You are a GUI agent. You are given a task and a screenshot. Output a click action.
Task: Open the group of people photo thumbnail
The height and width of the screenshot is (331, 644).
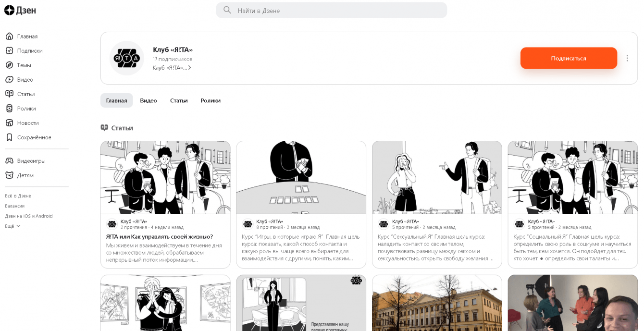(573, 303)
